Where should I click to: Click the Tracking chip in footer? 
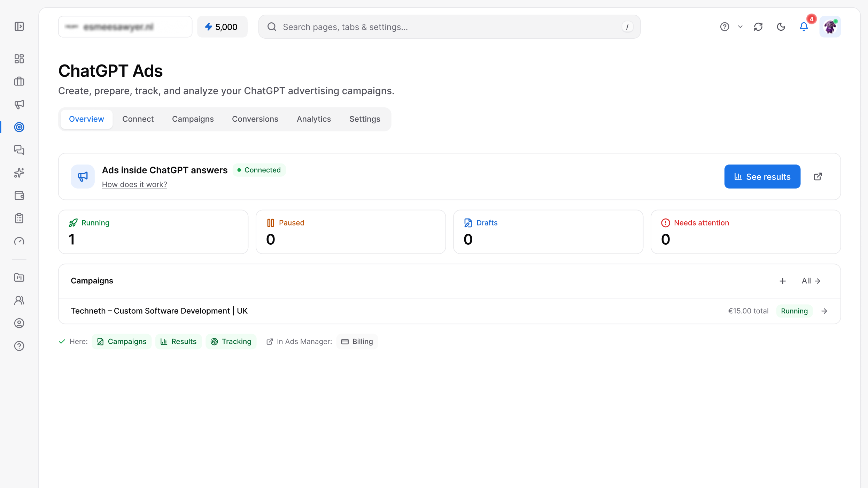coord(231,342)
